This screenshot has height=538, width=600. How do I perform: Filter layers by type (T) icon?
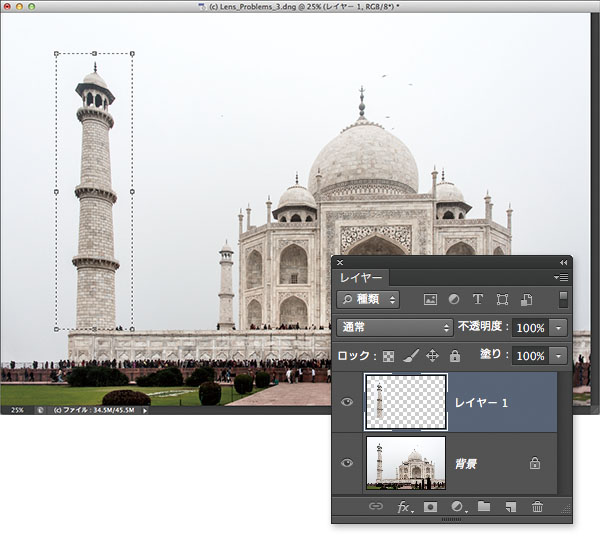pos(478,299)
